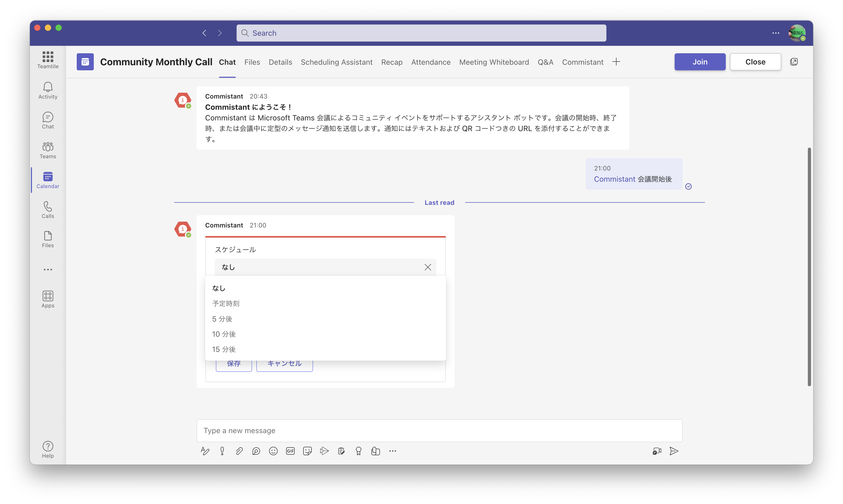
Task: Open Files in the left sidebar
Action: click(48, 239)
